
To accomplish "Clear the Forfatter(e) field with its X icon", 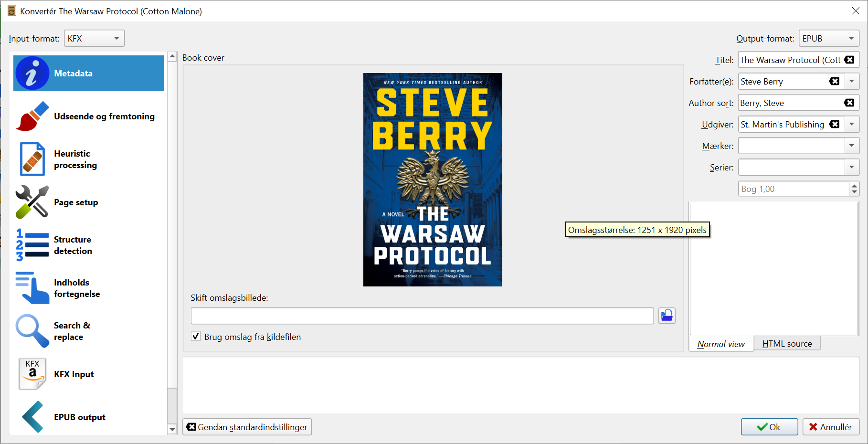I will coord(835,81).
